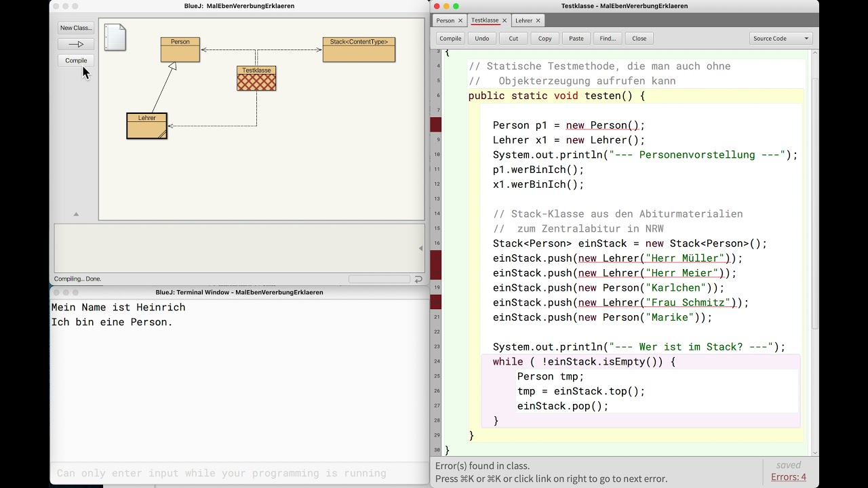Select the Person class box in diagram
This screenshot has height=488, width=868.
coord(180,49)
